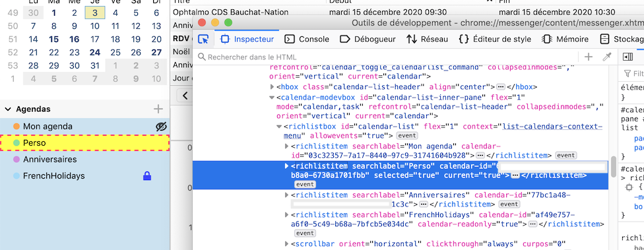Screen dimensions: 644x250
Task: Click the event badge on Perso richlistitem
Action: point(305,185)
